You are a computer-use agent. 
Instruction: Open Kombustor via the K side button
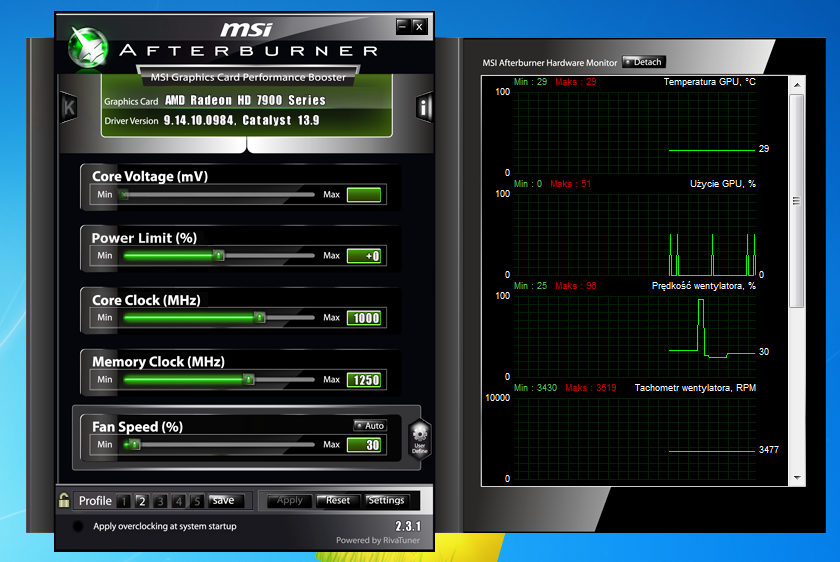tap(69, 107)
